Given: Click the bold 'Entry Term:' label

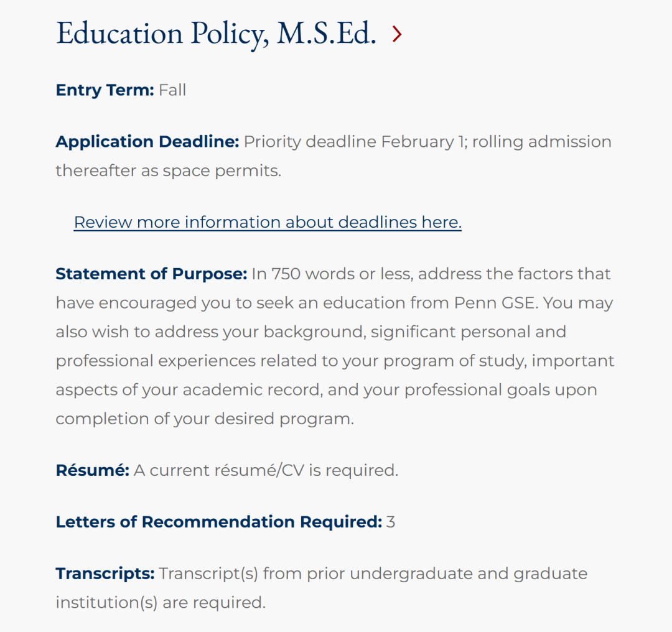Looking at the screenshot, I should pyautogui.click(x=105, y=90).
